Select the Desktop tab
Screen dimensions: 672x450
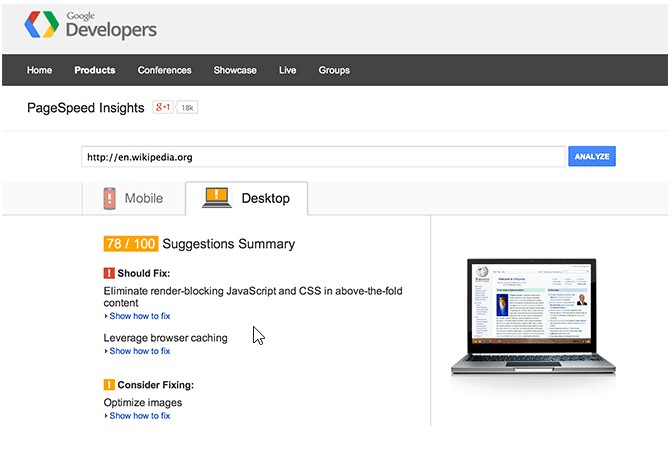pos(247,198)
